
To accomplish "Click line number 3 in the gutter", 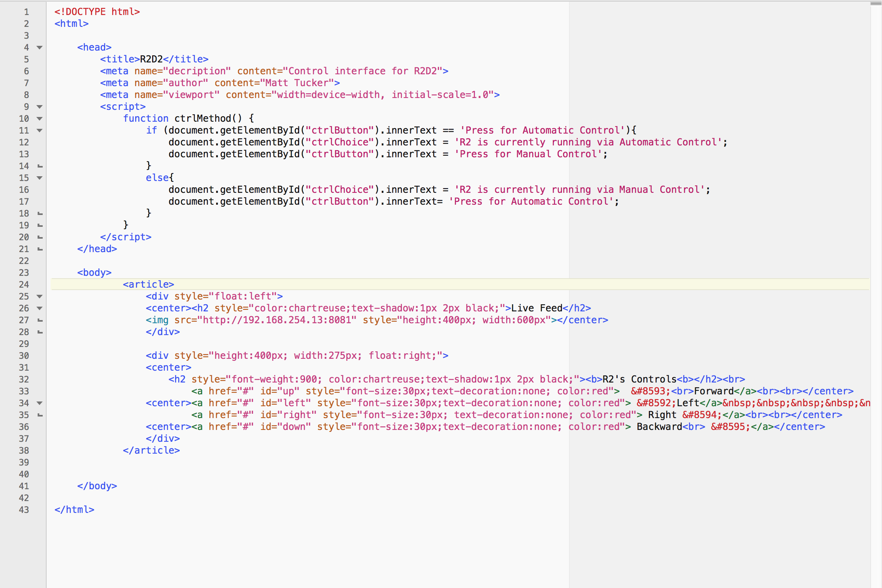I will pos(26,36).
